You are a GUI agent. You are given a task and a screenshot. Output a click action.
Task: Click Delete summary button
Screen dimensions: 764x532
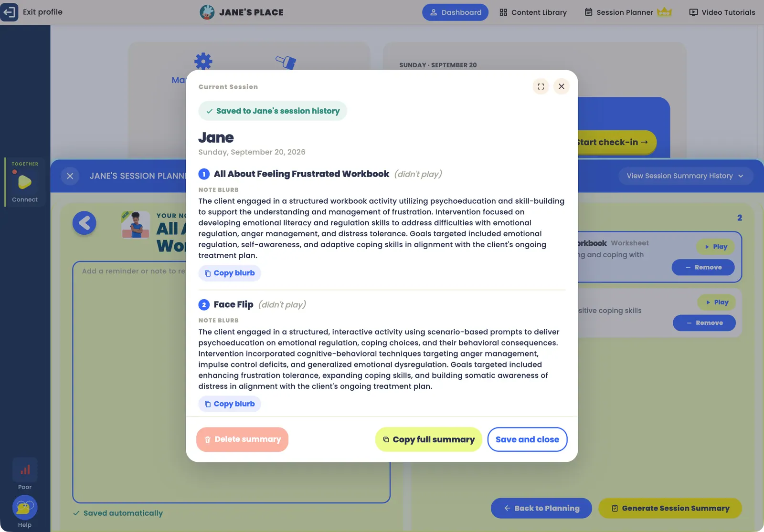242,439
